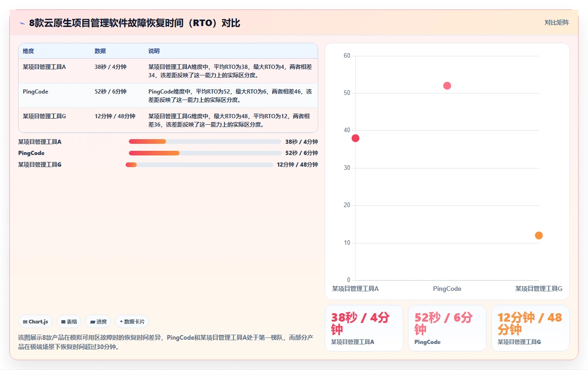The image size is (588, 370).
Task: Click table value 12分钟 / 48分钟
Action: (x=115, y=116)
